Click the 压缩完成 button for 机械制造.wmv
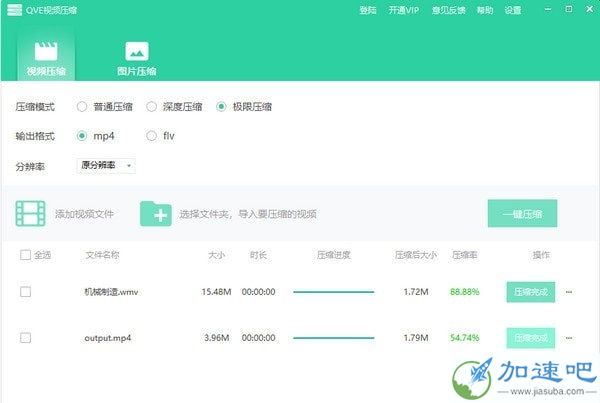 tap(531, 292)
